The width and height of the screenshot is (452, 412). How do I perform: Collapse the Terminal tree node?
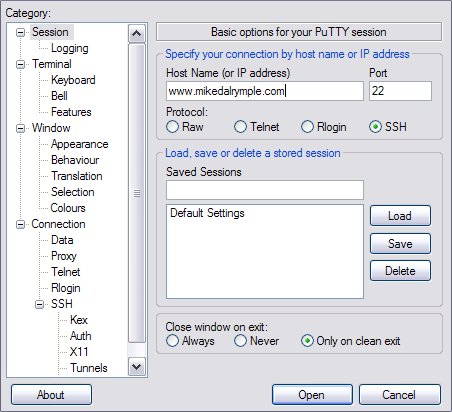[x=21, y=64]
